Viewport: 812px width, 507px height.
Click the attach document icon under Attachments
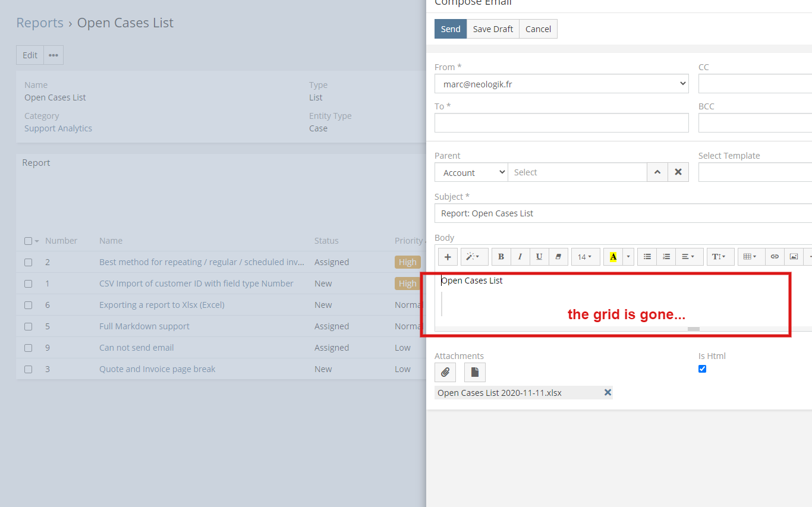475,373
